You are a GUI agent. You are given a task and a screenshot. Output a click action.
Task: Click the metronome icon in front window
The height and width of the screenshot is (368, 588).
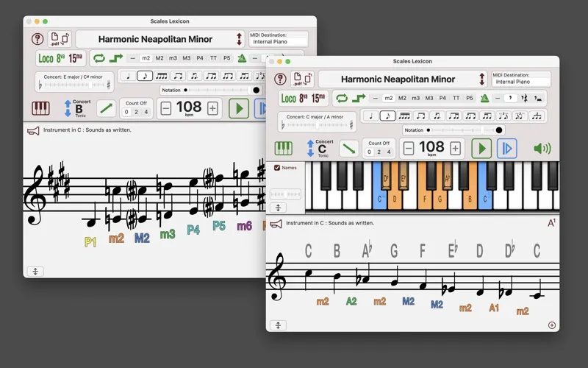(484, 98)
